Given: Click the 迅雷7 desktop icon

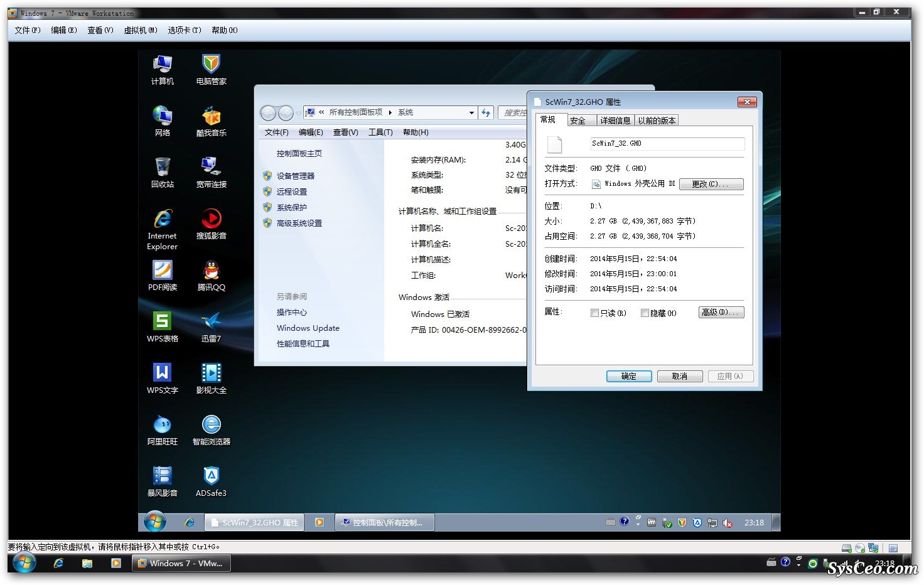Looking at the screenshot, I should [212, 327].
